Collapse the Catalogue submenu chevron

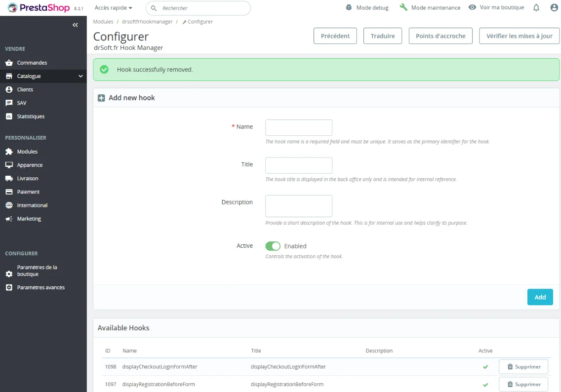[x=80, y=76]
